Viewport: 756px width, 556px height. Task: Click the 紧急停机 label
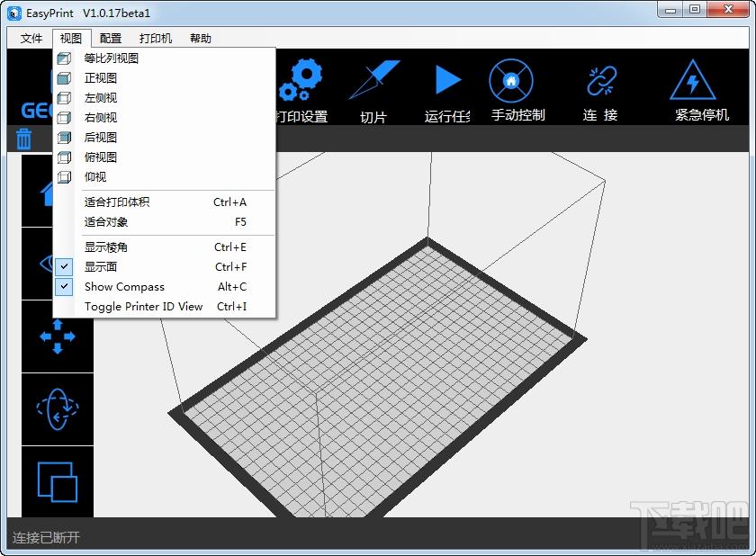click(x=702, y=114)
